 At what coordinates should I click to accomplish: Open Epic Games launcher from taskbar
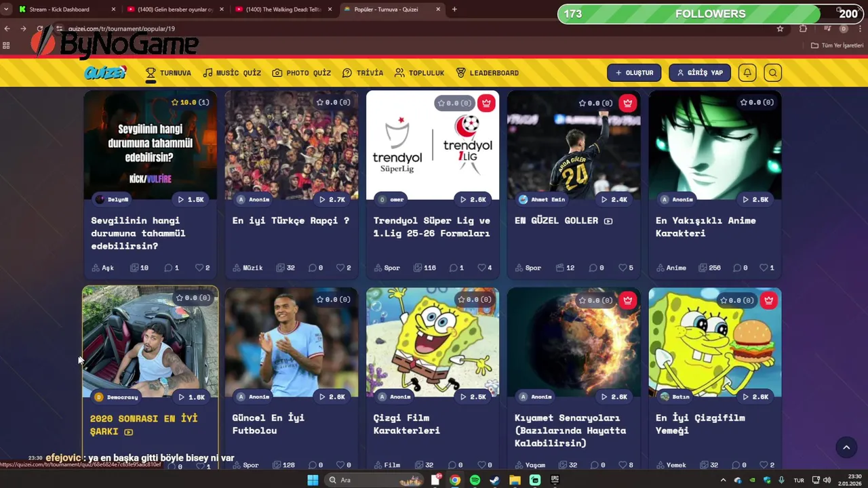pos(555,480)
